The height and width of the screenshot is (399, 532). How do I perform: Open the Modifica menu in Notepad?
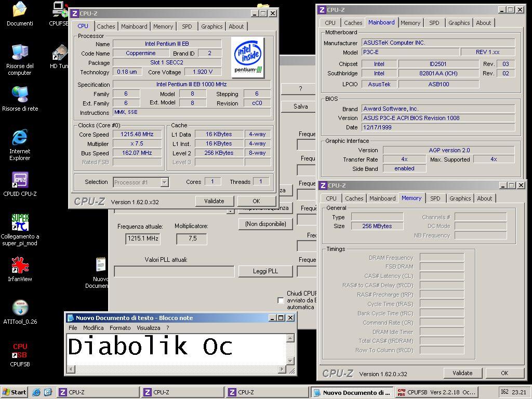point(94,328)
